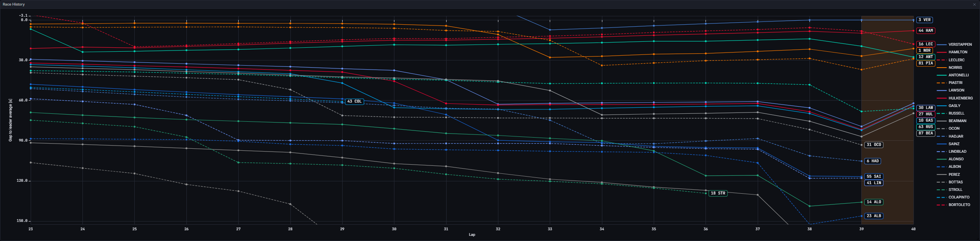Viewport: 980px width, 241px height.
Task: Click the 120.0 y-axis gap value
Action: 23,181
